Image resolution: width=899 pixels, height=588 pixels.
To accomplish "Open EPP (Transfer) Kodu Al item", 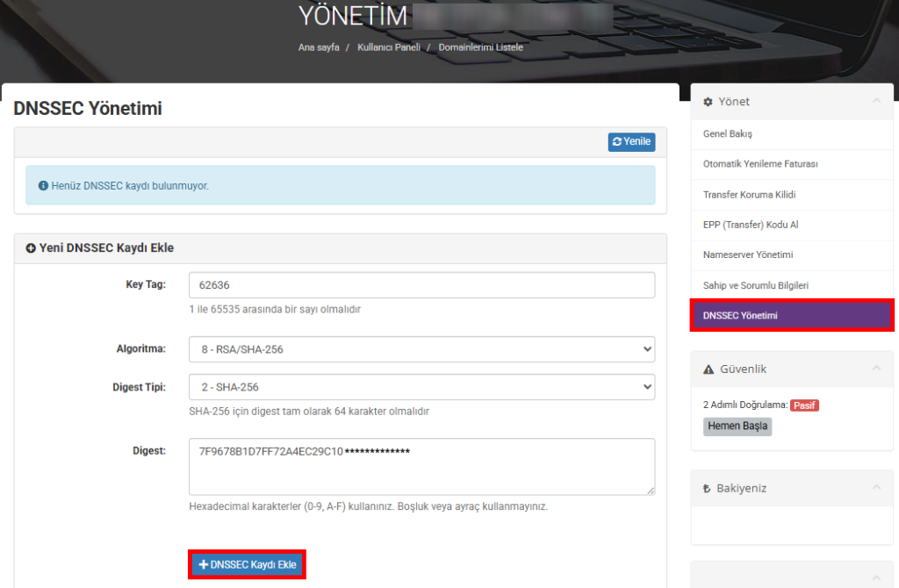I will (751, 225).
